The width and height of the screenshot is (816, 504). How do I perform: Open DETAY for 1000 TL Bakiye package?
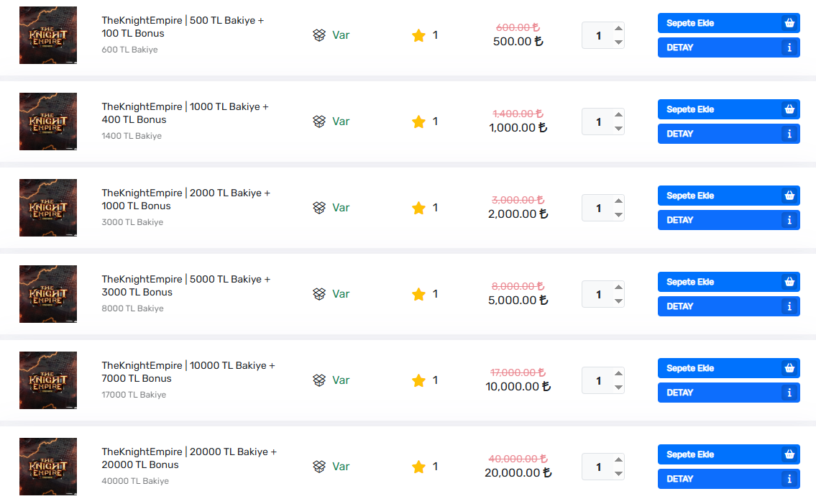728,134
